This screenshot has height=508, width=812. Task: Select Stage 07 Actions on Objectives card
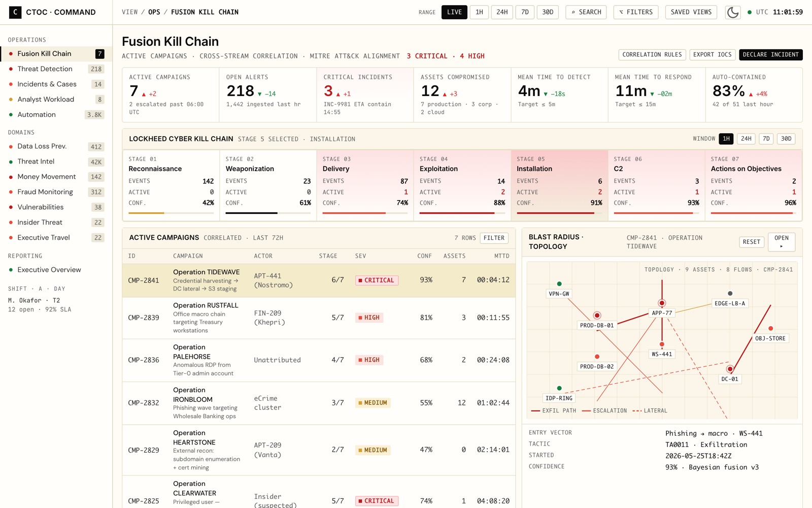[753, 185]
